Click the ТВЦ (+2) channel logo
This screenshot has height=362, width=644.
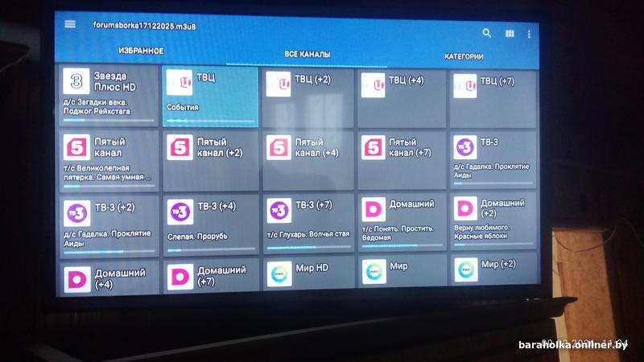point(279,84)
